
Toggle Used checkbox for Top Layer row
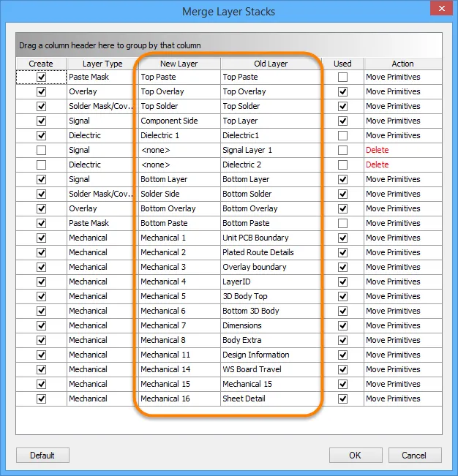coord(342,121)
